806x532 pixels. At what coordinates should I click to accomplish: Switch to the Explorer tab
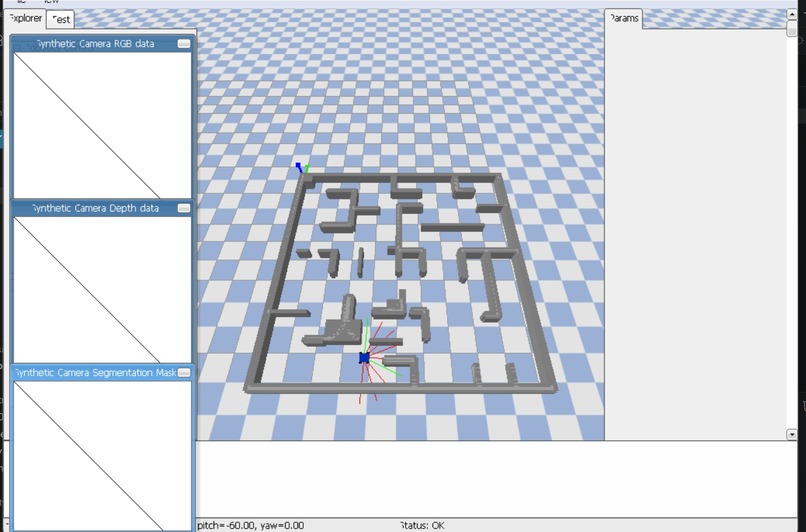25,19
